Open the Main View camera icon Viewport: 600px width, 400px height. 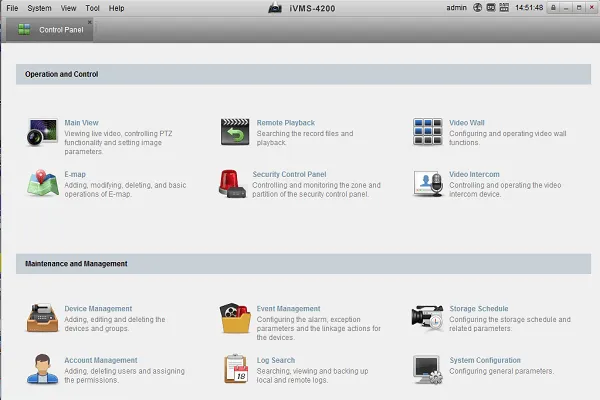point(42,132)
